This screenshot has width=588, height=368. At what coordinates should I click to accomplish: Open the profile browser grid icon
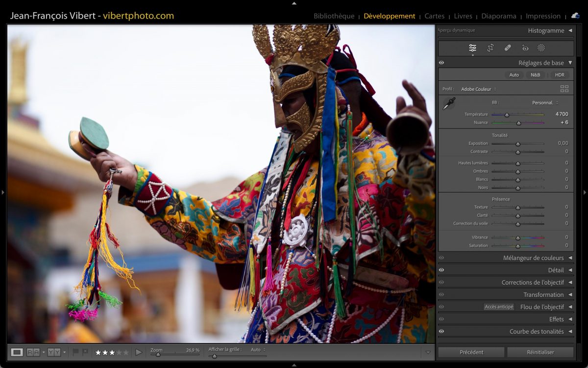point(564,89)
